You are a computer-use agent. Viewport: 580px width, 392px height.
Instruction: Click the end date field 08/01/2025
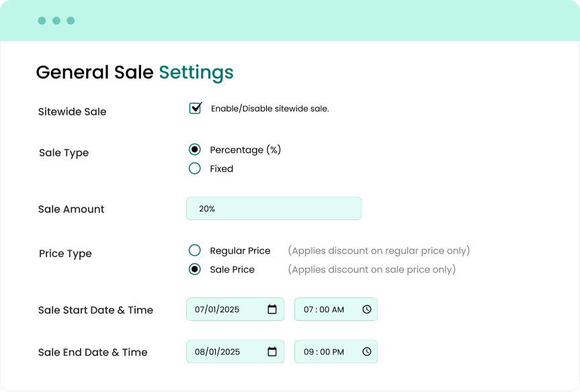225,352
